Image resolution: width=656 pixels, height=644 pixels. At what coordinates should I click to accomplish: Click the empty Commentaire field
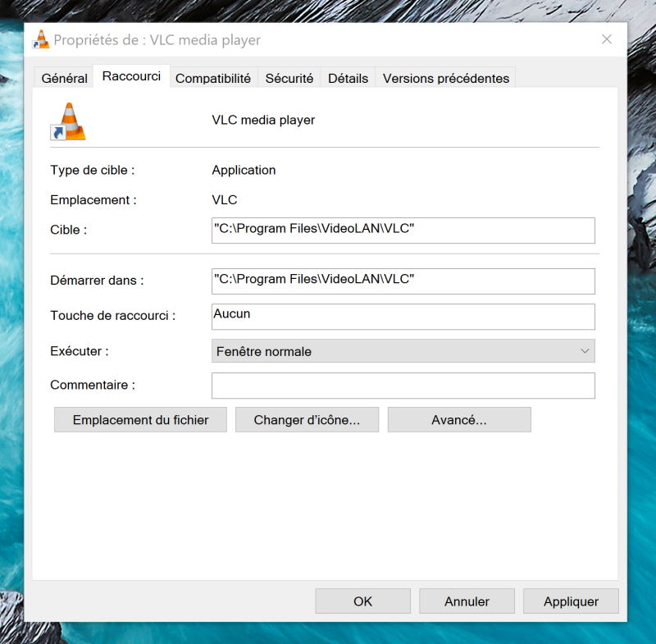coord(403,386)
